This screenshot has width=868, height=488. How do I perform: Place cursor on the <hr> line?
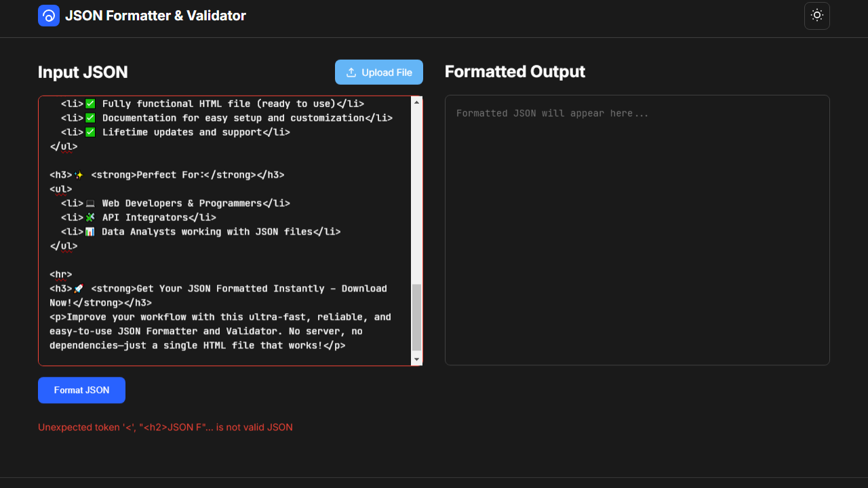coord(60,274)
